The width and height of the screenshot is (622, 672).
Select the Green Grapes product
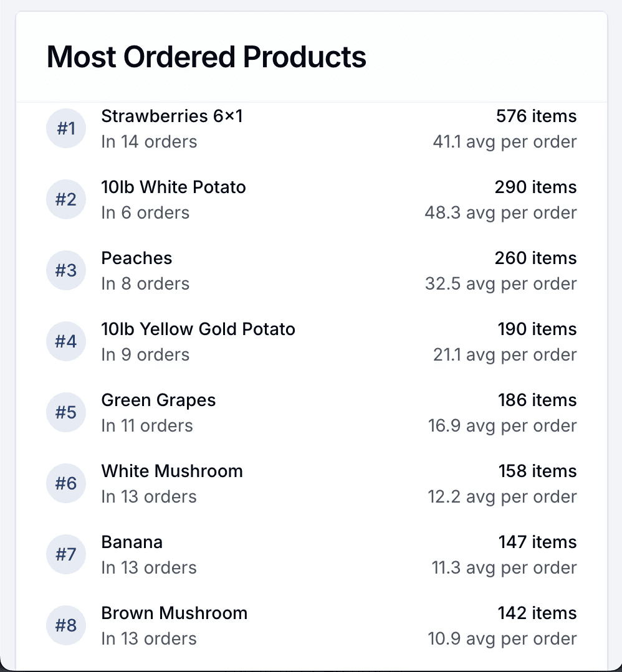pyautogui.click(x=158, y=400)
